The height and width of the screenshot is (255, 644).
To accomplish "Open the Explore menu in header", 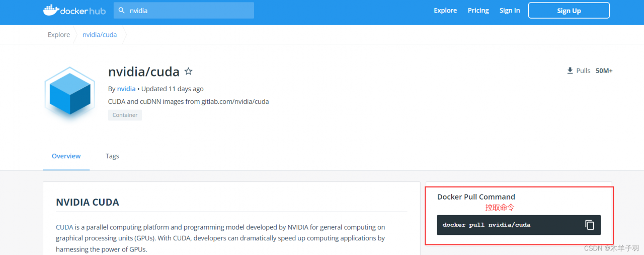I will [x=445, y=11].
